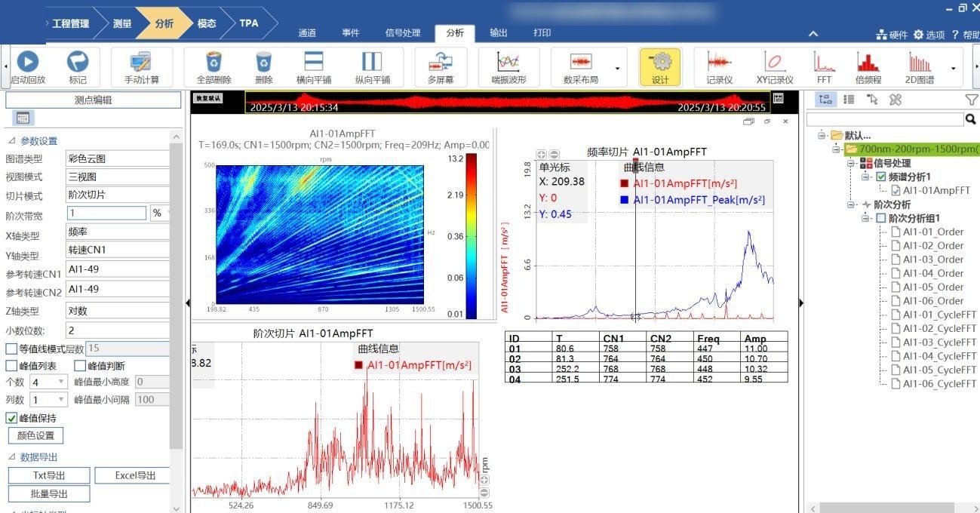Click the color scale bar of the colormap
980x513 pixels.
472,236
